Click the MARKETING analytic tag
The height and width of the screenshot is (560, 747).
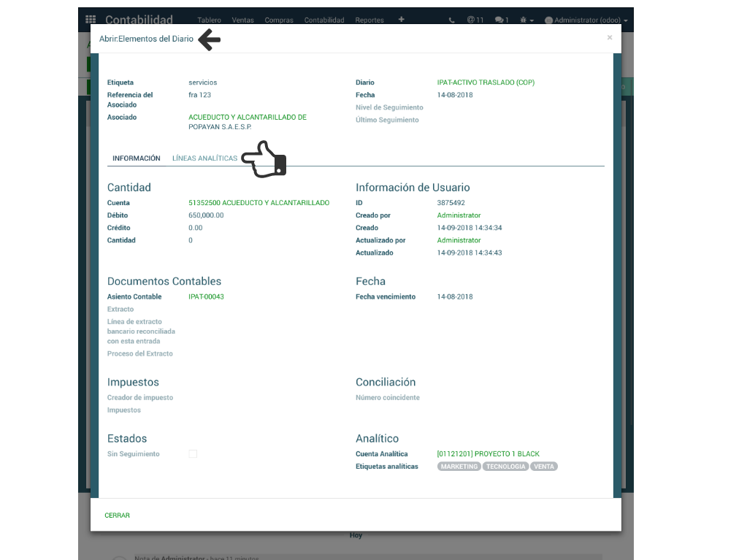point(459,467)
